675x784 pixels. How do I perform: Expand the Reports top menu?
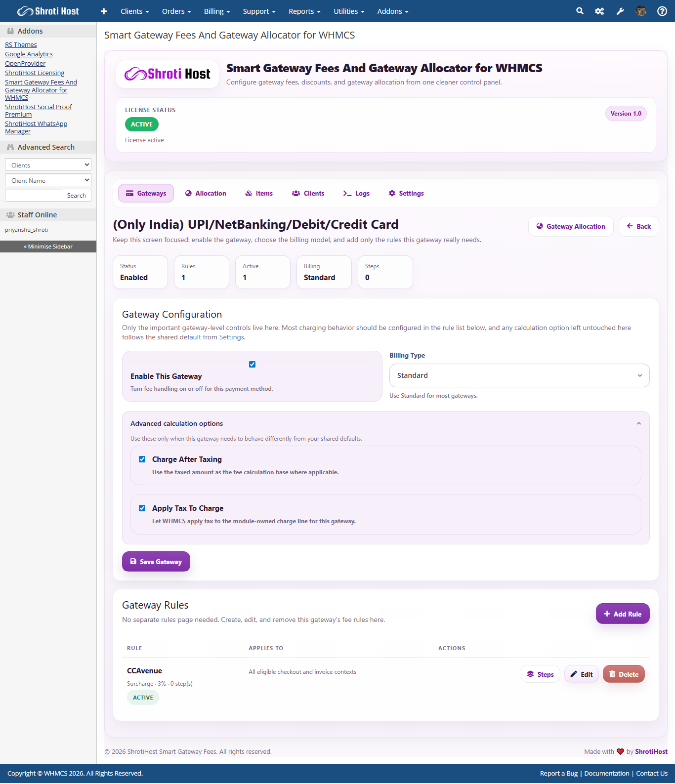[x=304, y=11]
